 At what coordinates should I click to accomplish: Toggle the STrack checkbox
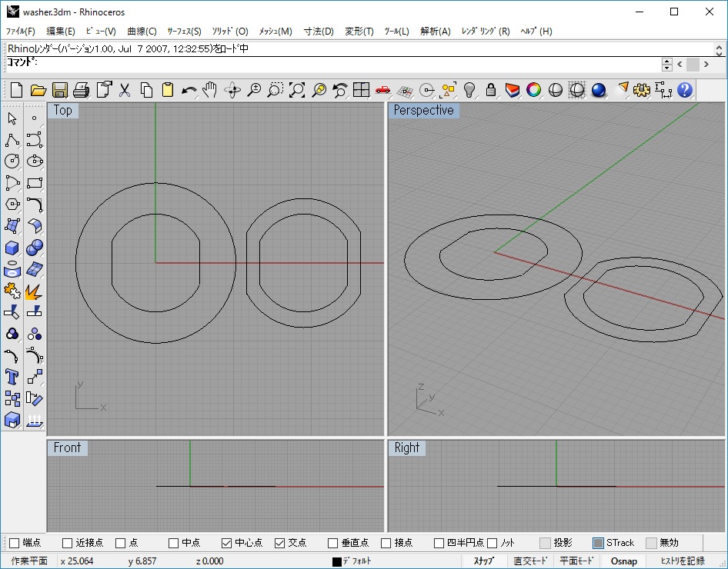tap(599, 543)
